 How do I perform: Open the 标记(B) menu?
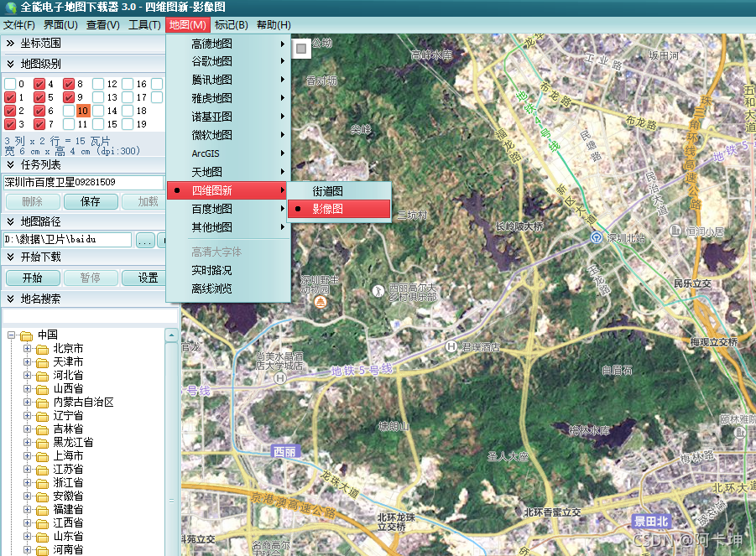coord(232,25)
